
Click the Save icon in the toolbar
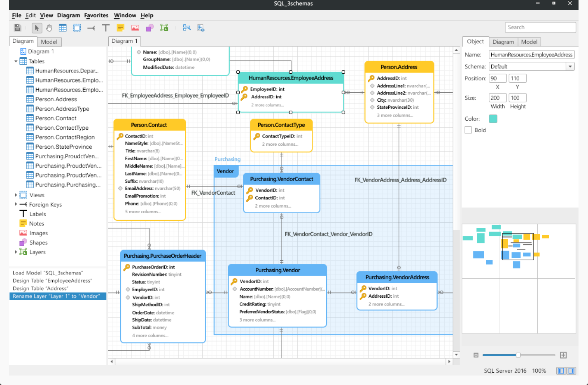17,28
